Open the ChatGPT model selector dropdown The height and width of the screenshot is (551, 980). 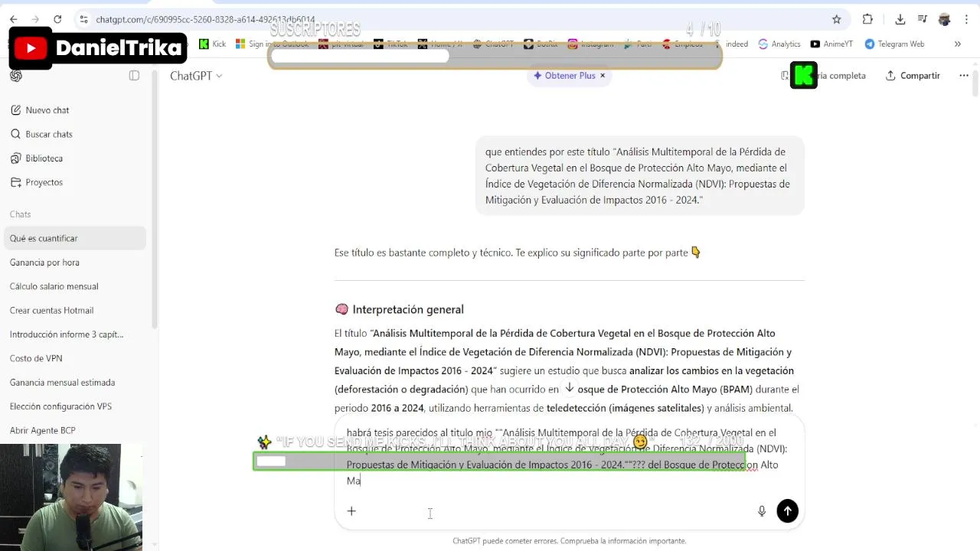[196, 76]
